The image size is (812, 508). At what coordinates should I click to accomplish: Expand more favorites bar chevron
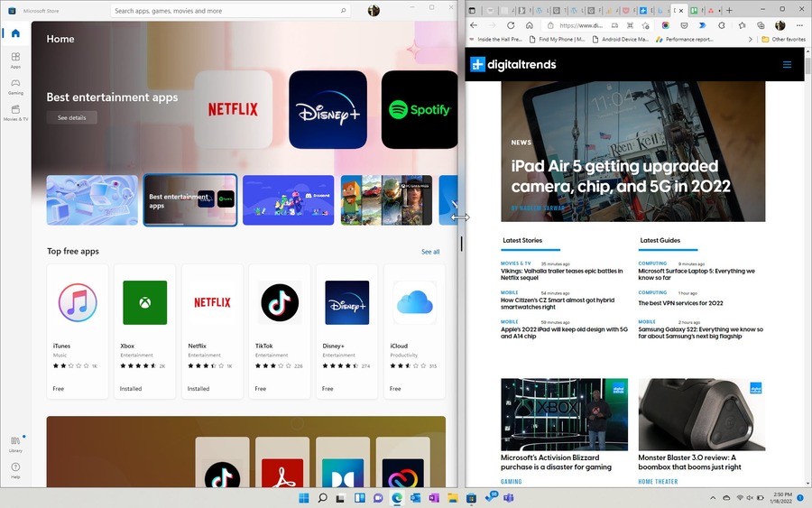pos(751,40)
